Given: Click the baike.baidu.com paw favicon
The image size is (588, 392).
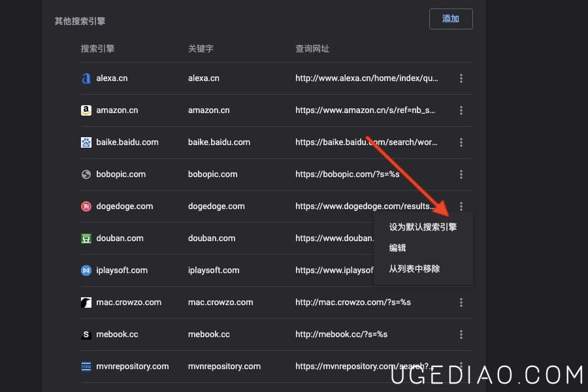Looking at the screenshot, I should click(86, 142).
